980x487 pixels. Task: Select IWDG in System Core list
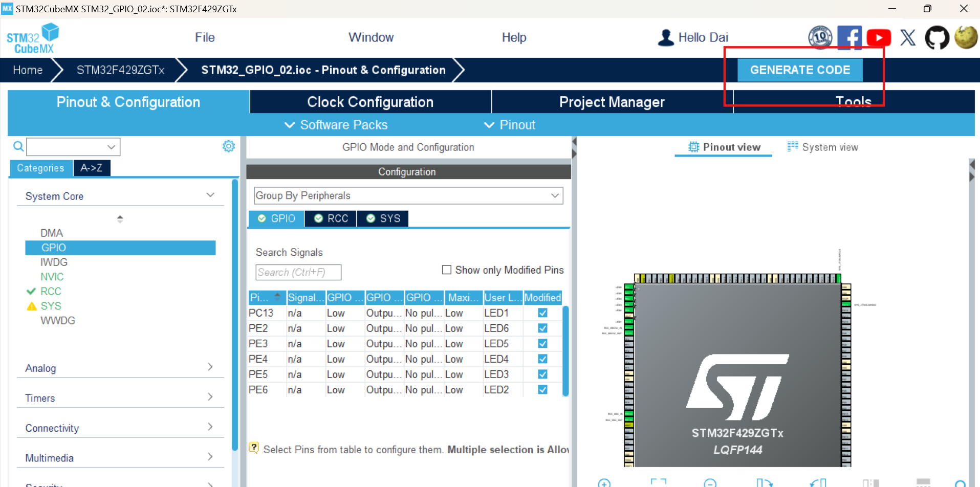point(54,262)
